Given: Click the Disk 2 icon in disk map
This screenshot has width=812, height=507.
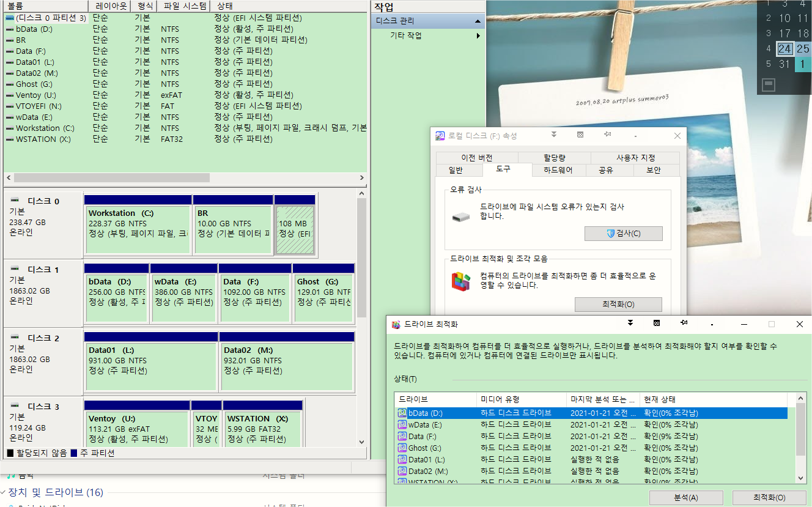Looking at the screenshot, I should 15,338.
